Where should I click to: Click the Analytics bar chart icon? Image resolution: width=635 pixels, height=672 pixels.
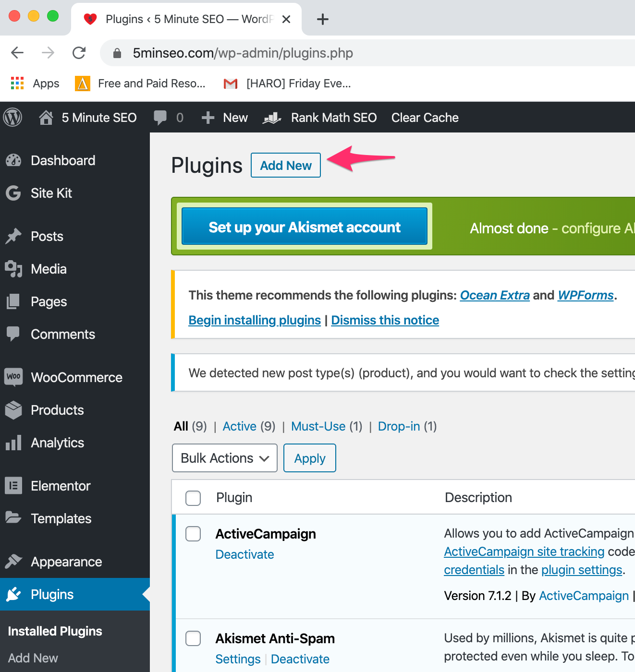point(13,443)
